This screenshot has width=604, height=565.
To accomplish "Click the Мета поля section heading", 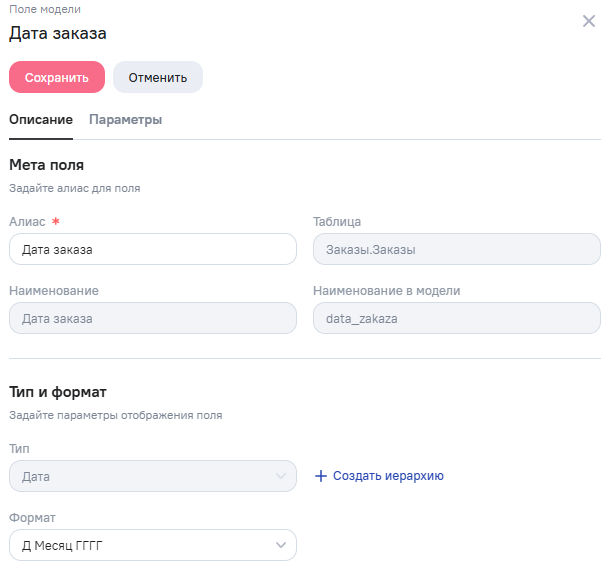I will (x=46, y=165).
